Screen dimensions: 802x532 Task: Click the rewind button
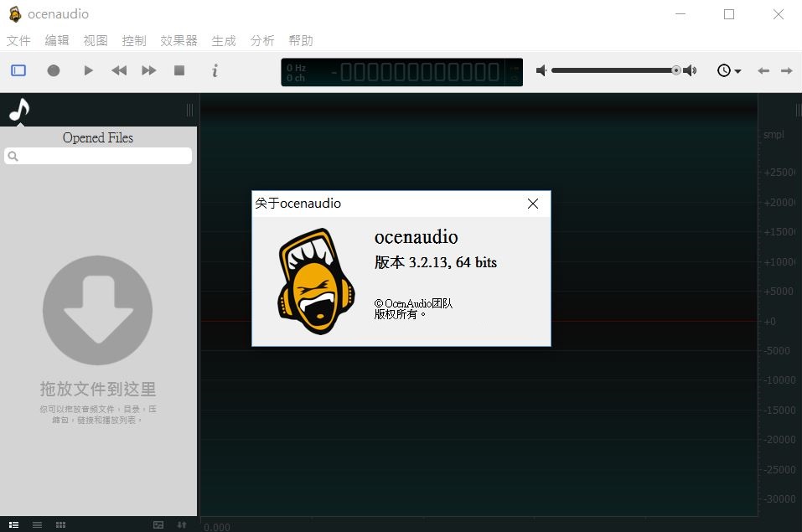click(119, 70)
